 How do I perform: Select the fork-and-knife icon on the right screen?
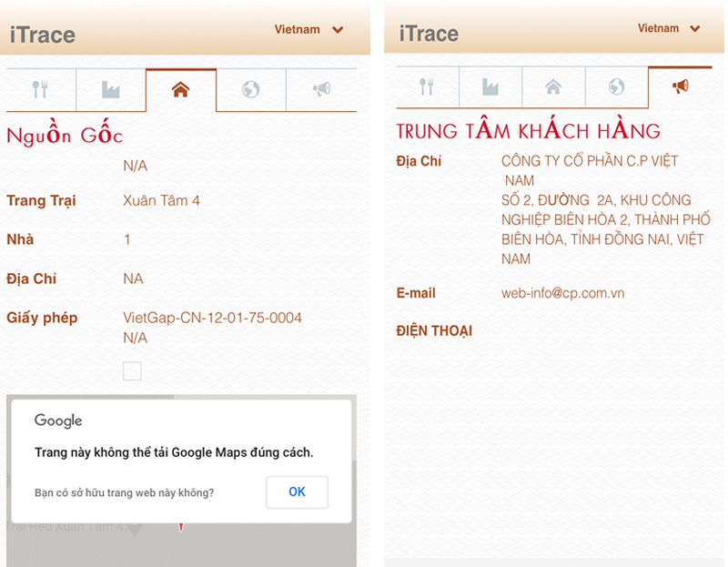[428, 87]
